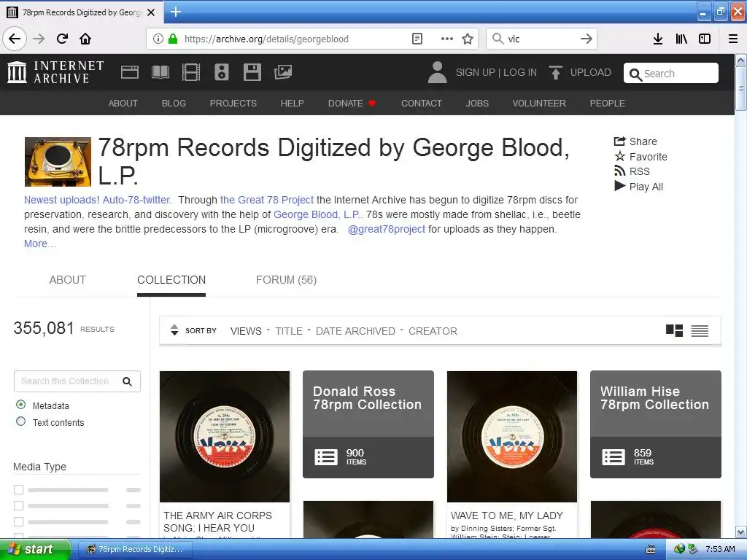
Task: Click the collection search magnifier icon
Action: click(x=127, y=381)
